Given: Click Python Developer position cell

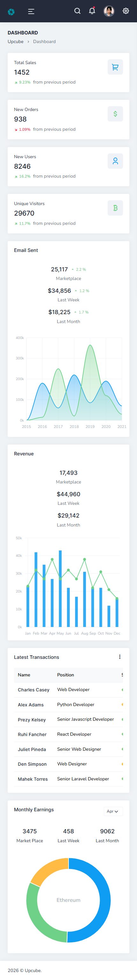Looking at the screenshot, I should [x=76, y=704].
